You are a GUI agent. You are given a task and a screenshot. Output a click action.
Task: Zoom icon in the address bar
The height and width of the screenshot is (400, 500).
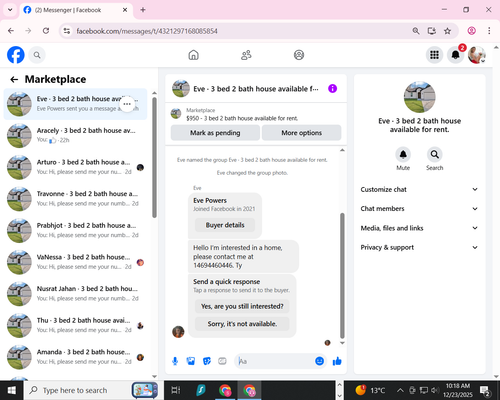(416, 31)
